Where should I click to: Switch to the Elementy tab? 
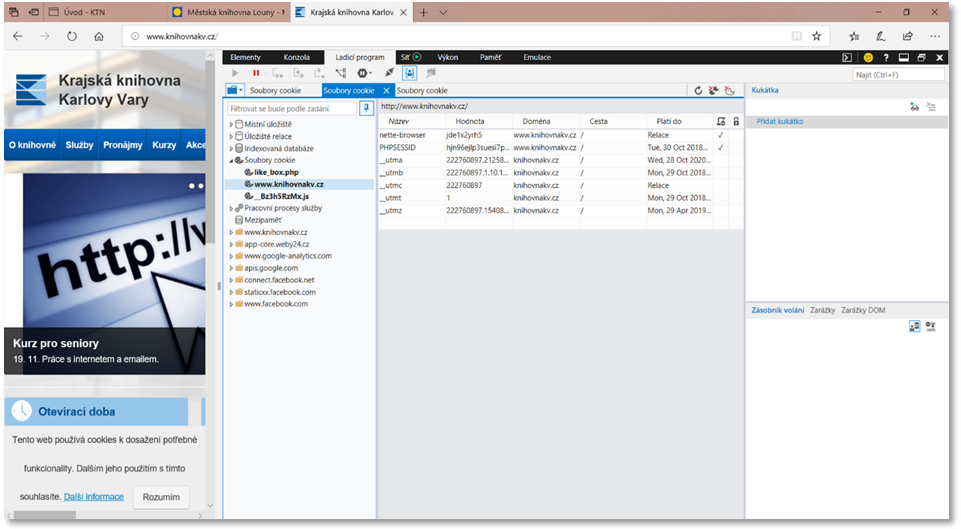click(245, 58)
